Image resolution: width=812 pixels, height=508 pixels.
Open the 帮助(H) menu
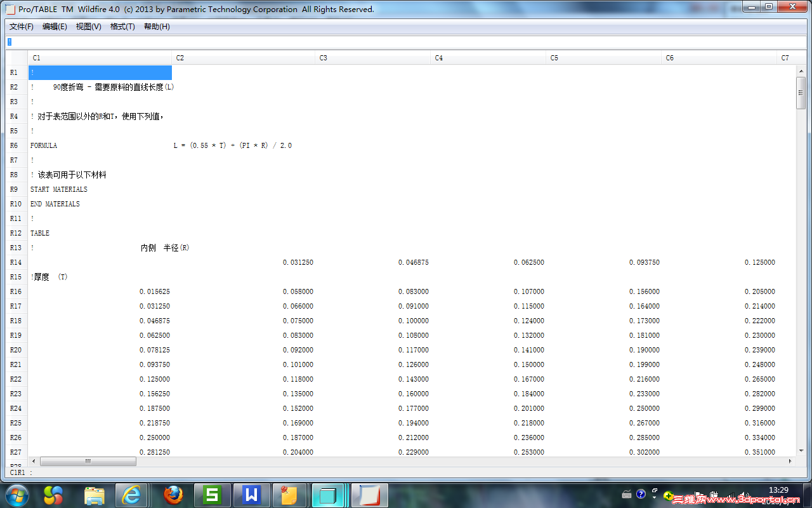(157, 27)
